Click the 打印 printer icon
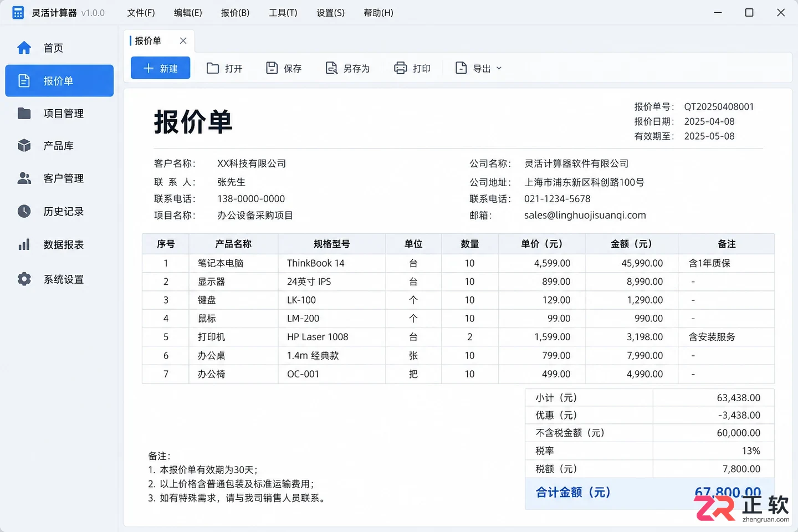 click(400, 68)
